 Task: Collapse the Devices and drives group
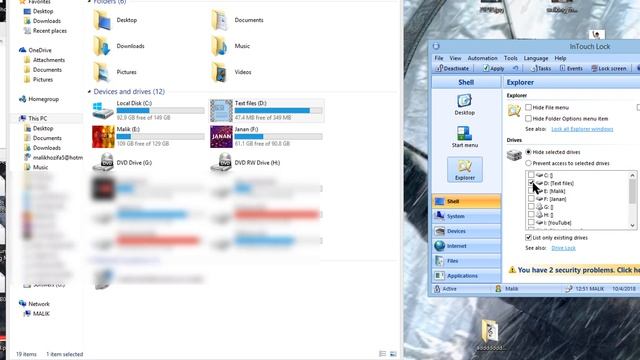pyautogui.click(x=89, y=91)
